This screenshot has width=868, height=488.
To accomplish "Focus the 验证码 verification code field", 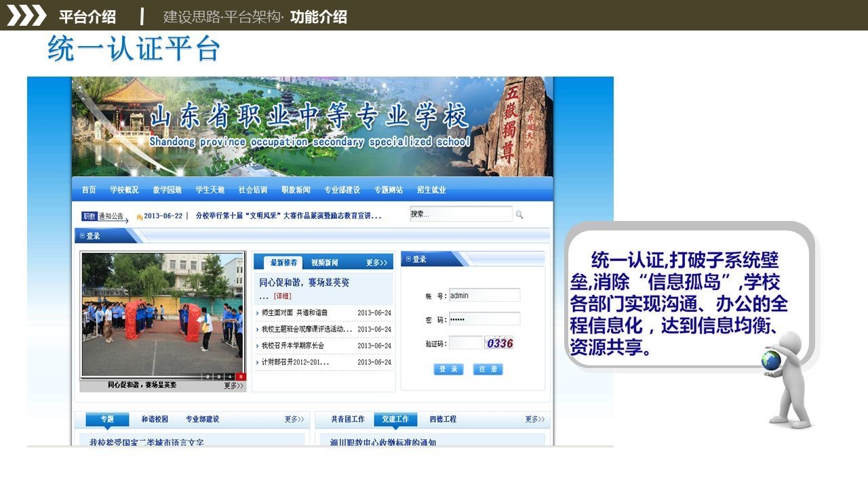I will pos(465,343).
